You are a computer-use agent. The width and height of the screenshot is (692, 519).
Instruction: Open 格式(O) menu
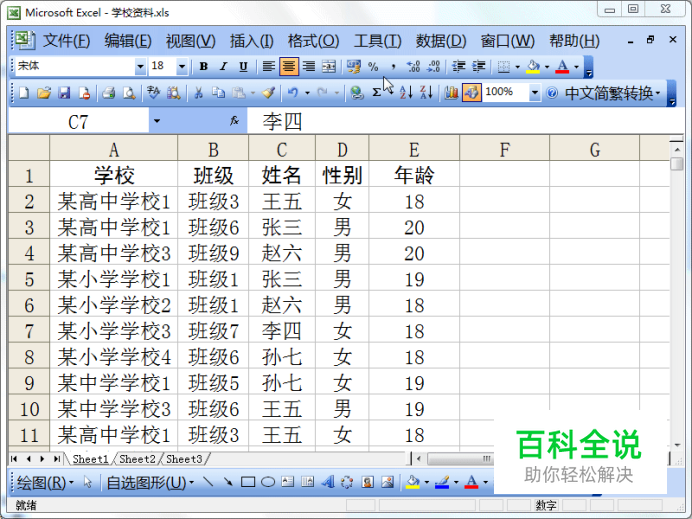tap(313, 41)
